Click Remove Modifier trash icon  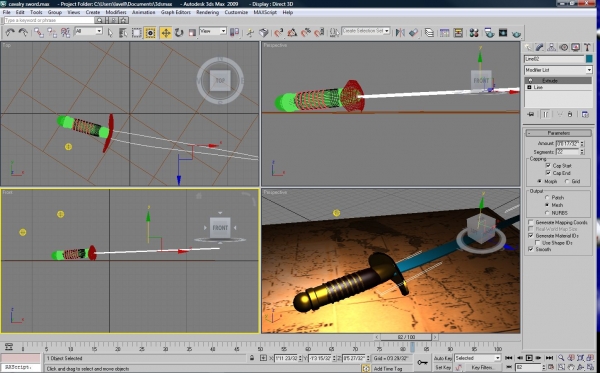click(570, 114)
